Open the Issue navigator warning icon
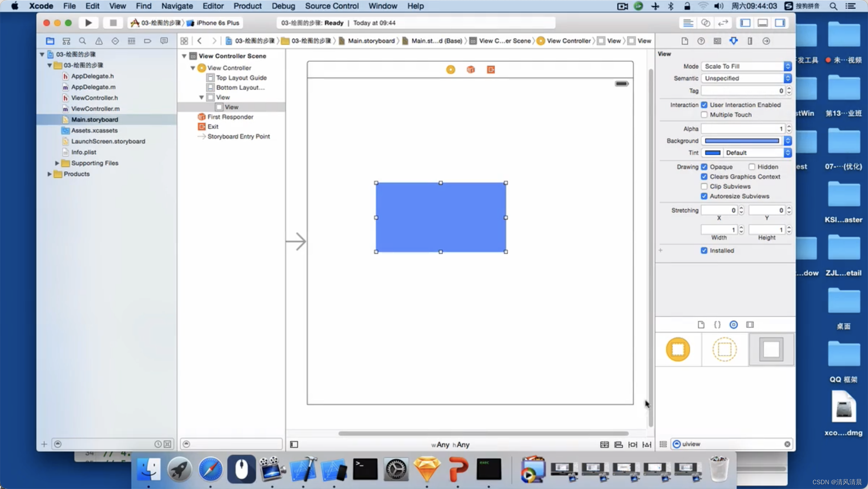 click(x=99, y=41)
